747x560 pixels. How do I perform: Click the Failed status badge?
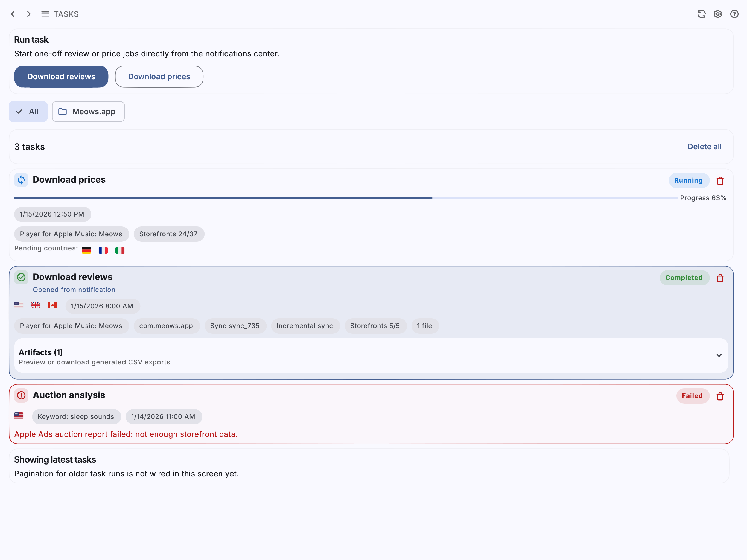692,396
